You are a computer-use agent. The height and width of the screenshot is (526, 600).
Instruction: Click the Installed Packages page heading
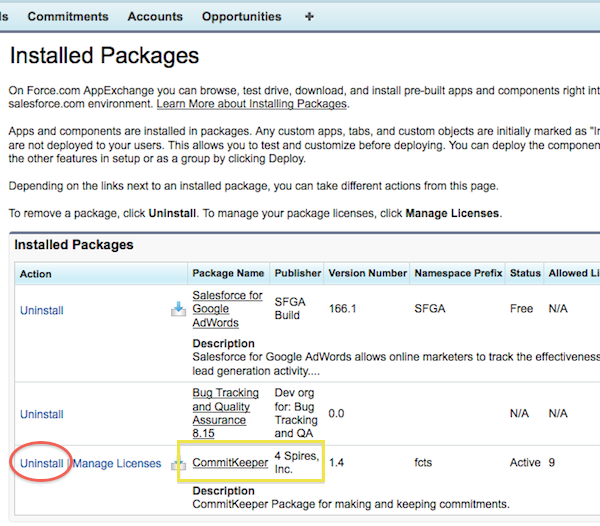[104, 55]
